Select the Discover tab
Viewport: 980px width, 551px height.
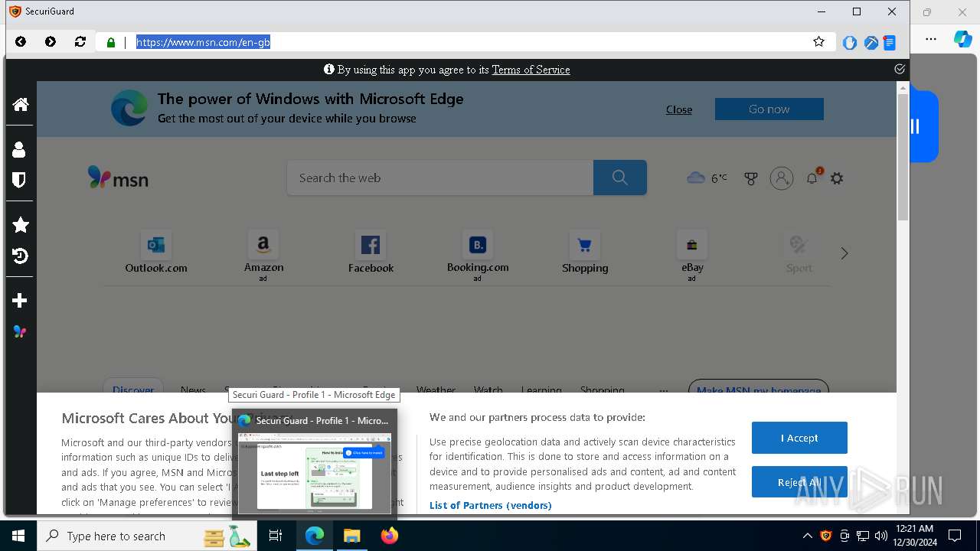tap(133, 390)
